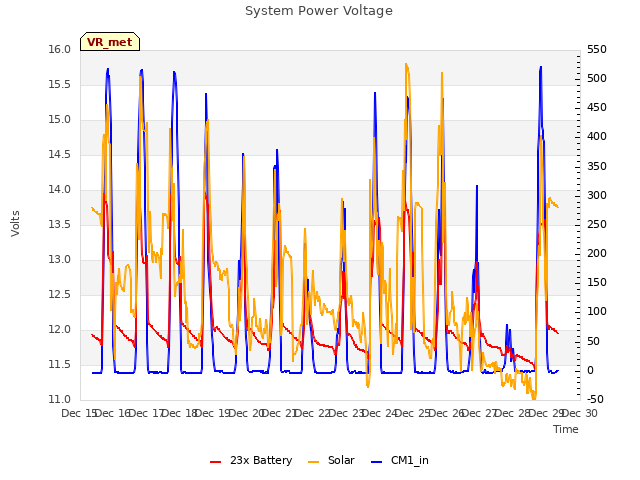
Task: Click the 16.0 left axis tick label
Action: (60, 49)
